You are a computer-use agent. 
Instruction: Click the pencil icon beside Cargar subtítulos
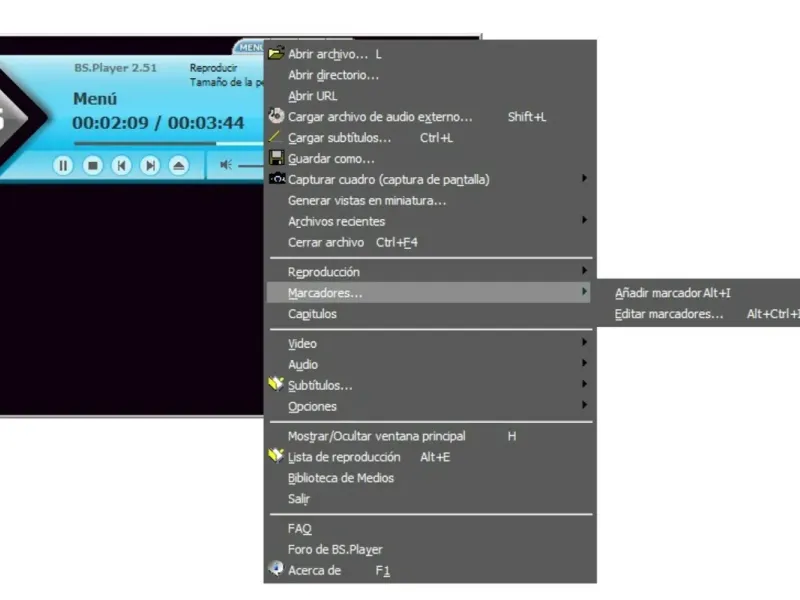(x=275, y=137)
